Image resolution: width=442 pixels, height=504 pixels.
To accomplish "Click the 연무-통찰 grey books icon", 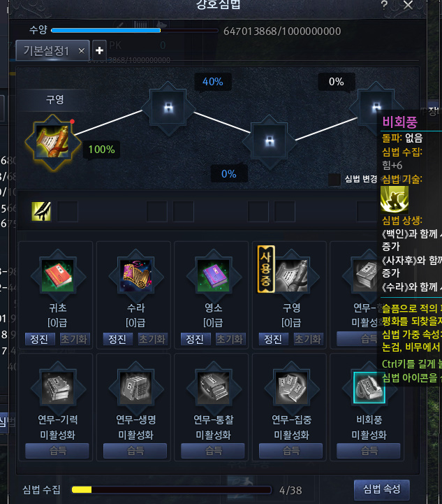I will [213, 388].
